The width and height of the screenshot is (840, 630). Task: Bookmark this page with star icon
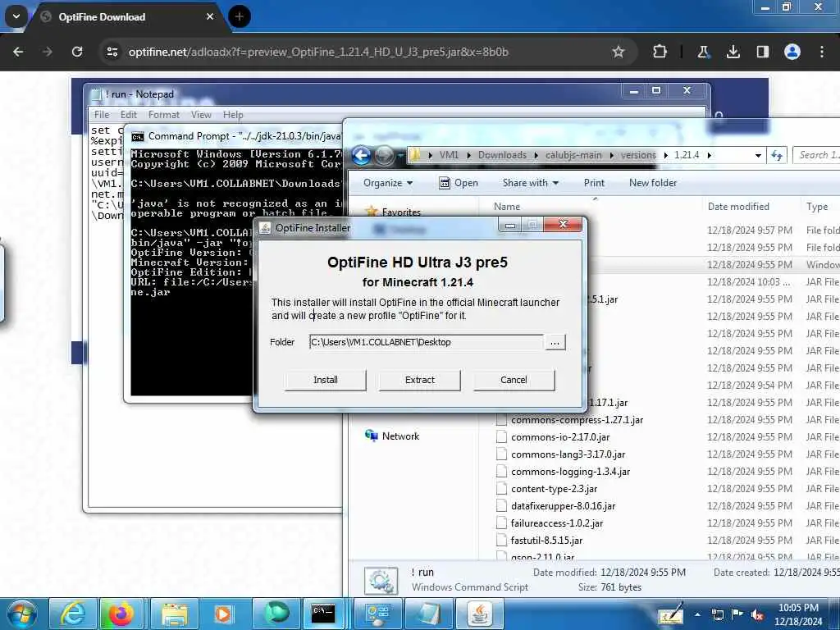pyautogui.click(x=619, y=52)
